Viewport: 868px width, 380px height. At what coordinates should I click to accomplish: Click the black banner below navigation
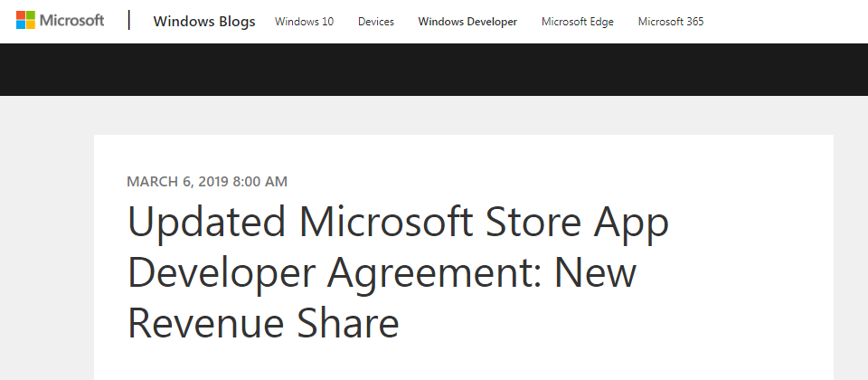coord(434,70)
